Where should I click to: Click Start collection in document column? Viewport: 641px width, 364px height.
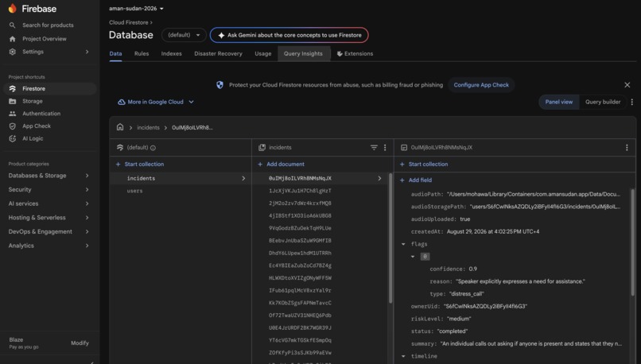coord(424,165)
